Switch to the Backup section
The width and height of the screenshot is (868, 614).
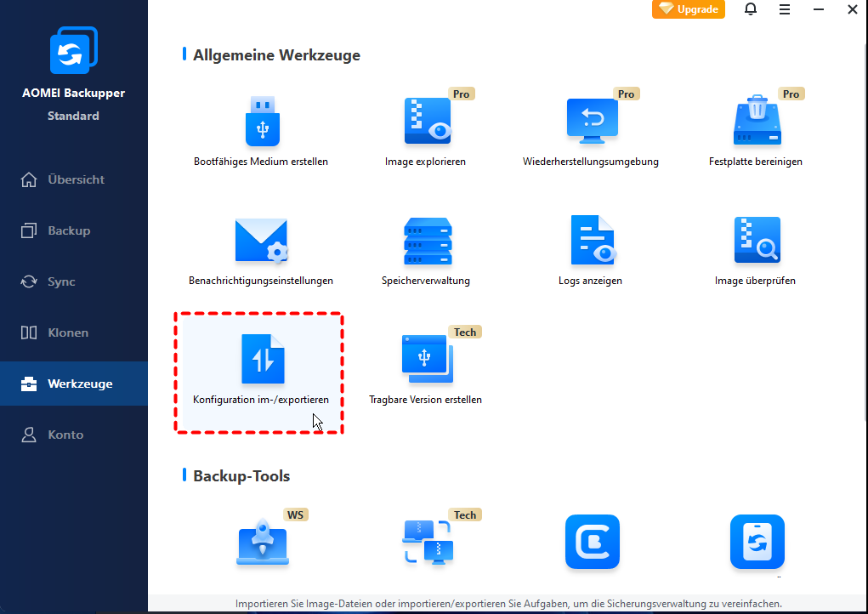pos(74,230)
